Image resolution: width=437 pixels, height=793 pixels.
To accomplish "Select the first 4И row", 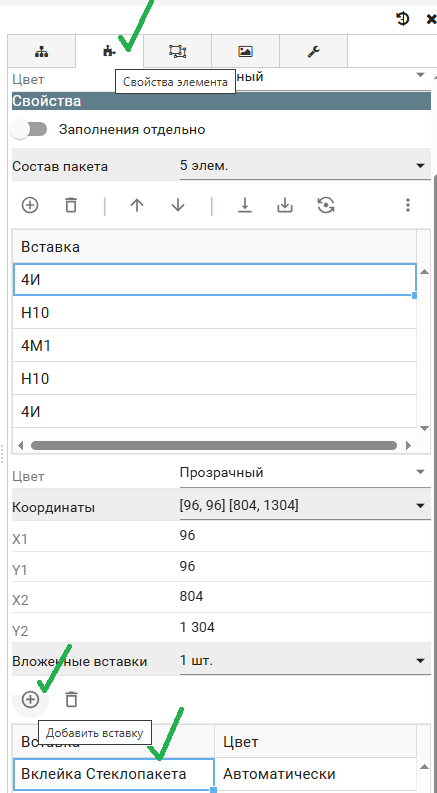I will [214, 279].
